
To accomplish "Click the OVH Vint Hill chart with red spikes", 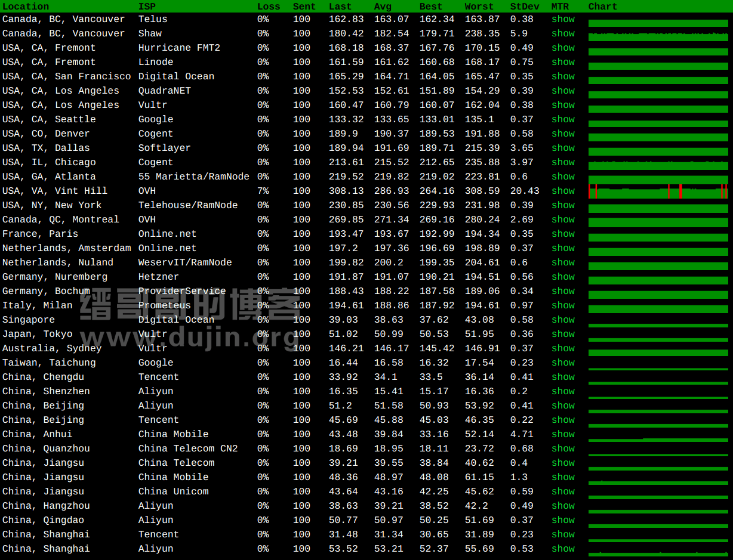I will click(x=658, y=191).
